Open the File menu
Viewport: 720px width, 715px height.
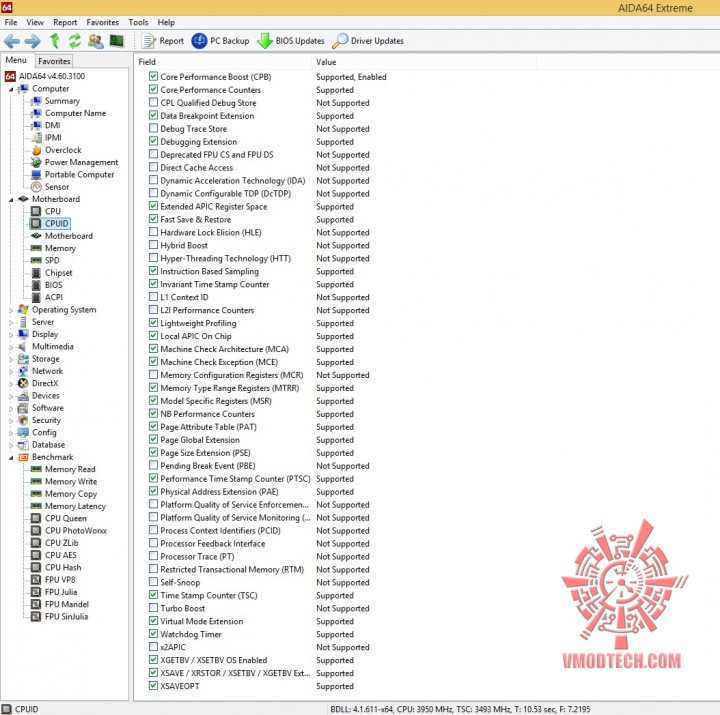click(11, 22)
